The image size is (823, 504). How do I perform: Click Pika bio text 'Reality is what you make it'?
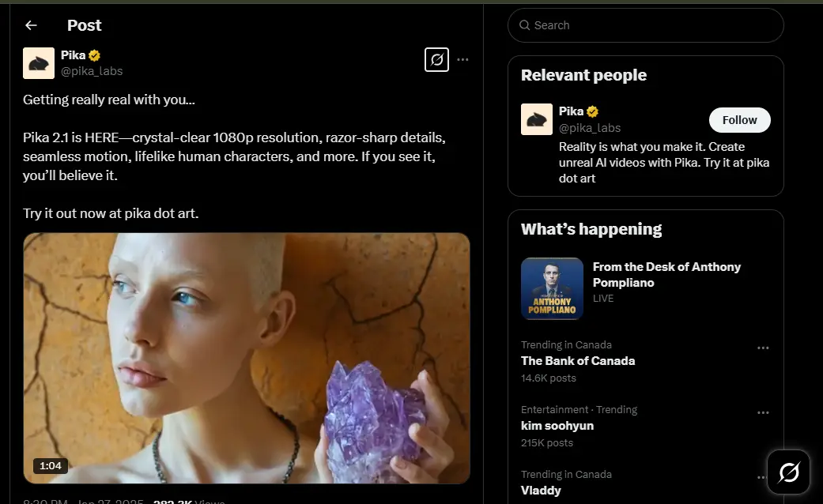coord(664,163)
